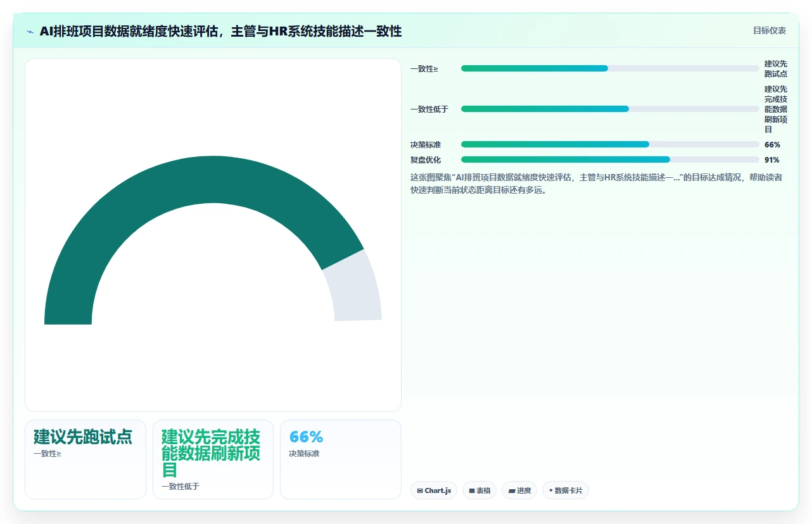Click the 数据卡片 tag chip
This screenshot has height=524, width=812.
(566, 490)
